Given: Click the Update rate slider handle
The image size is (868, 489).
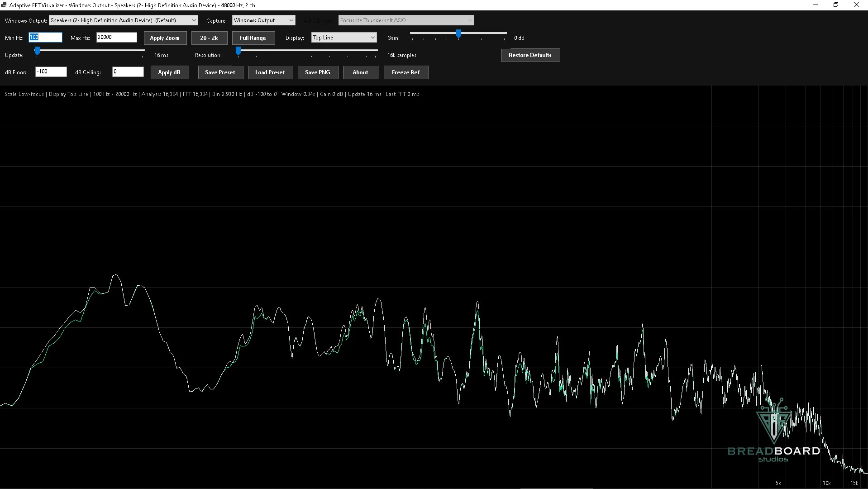Looking at the screenshot, I should [37, 51].
